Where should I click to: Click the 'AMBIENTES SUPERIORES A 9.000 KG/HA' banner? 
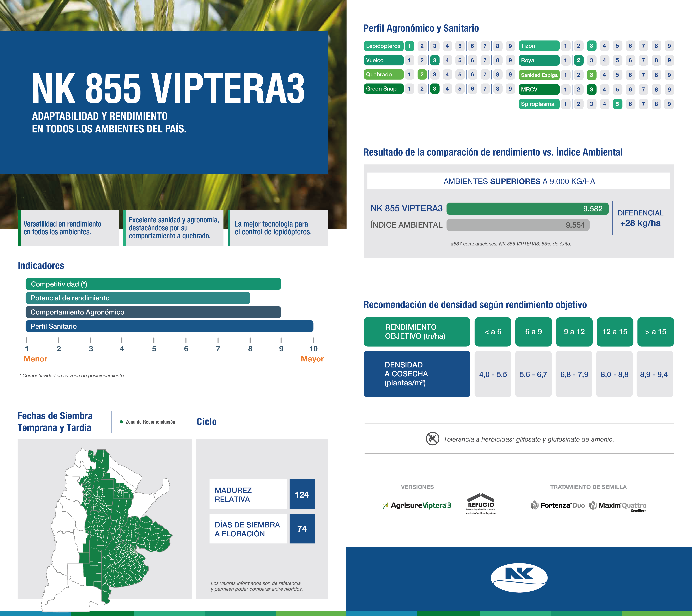click(x=519, y=181)
